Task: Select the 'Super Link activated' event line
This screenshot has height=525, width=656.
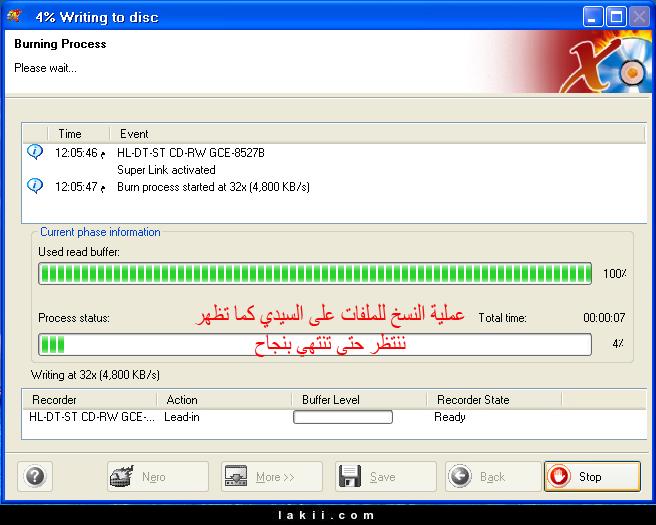Action: coord(166,170)
